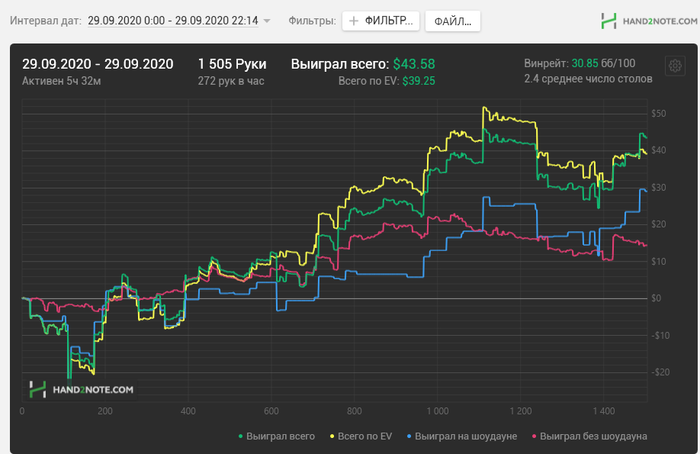Toggle the Всего по EV legend series
This screenshot has height=454, width=700.
pos(361,436)
